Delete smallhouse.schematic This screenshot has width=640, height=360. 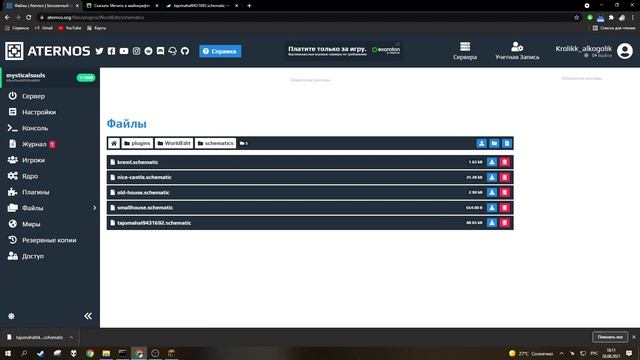pyautogui.click(x=504, y=207)
